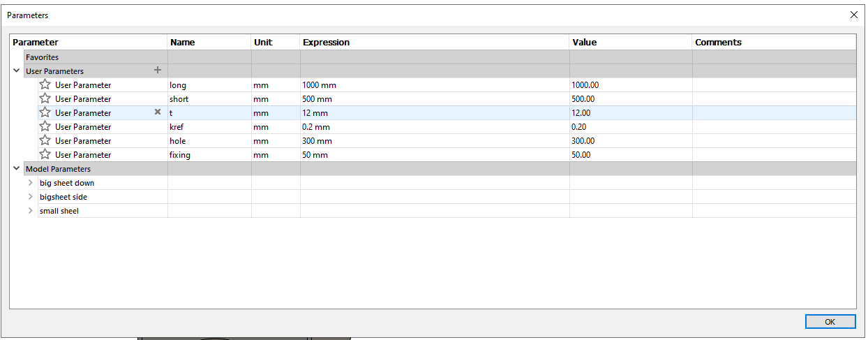Image resolution: width=868 pixels, height=340 pixels.
Task: Click the unit cell of the 'fixing' row
Action: click(x=276, y=154)
